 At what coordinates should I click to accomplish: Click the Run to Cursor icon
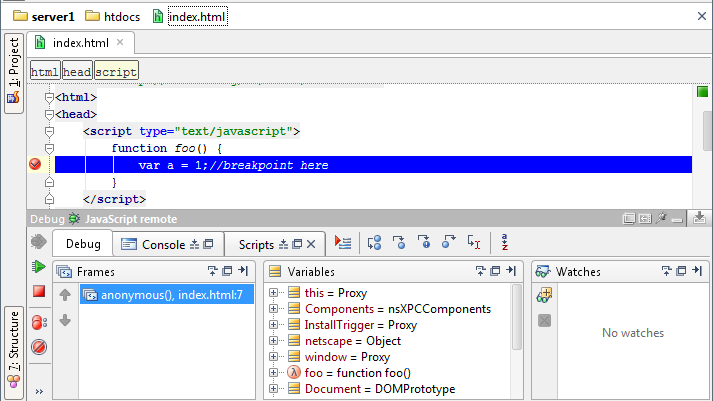click(x=473, y=243)
